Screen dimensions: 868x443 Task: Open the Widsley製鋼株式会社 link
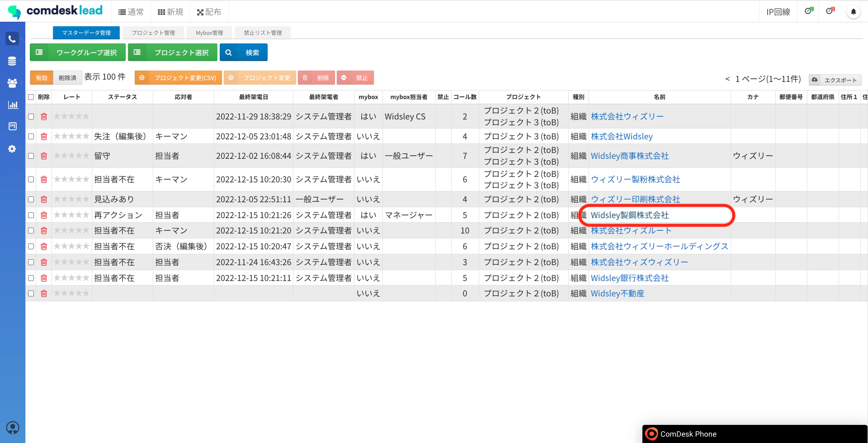630,215
